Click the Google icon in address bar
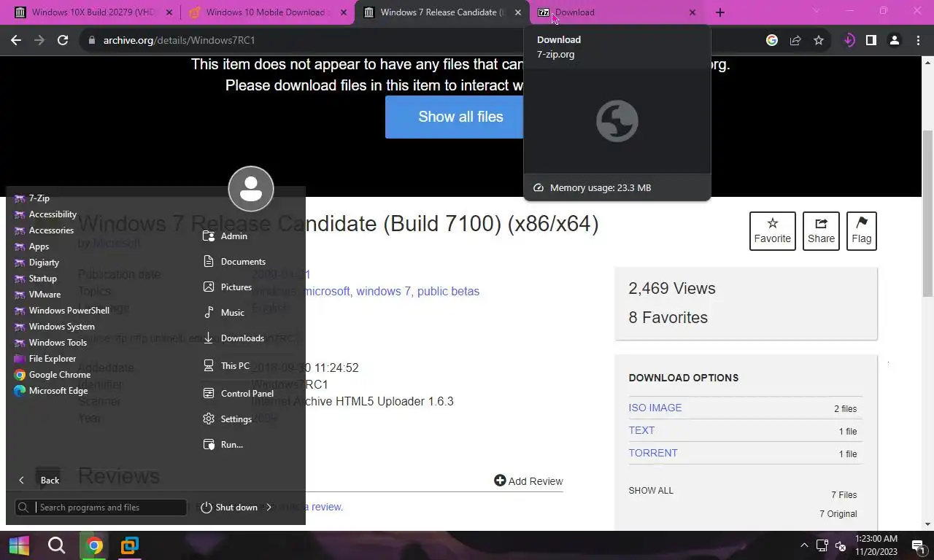The height and width of the screenshot is (560, 934). pos(772,41)
